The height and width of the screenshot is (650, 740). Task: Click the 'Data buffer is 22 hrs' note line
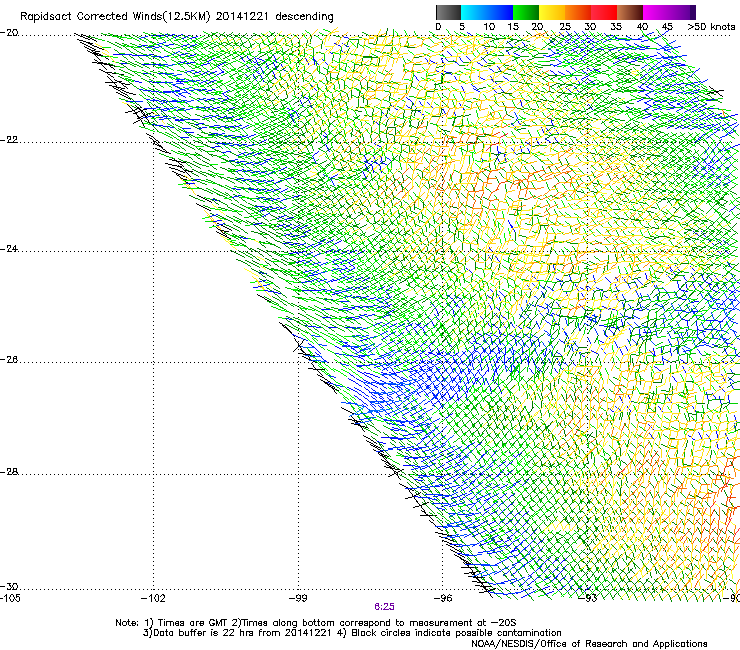tap(352, 633)
